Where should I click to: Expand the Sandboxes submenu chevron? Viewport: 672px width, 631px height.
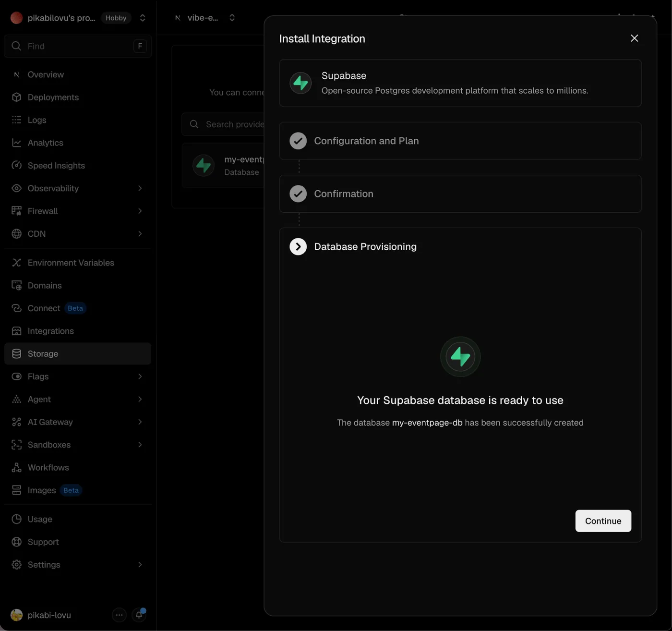pos(140,445)
